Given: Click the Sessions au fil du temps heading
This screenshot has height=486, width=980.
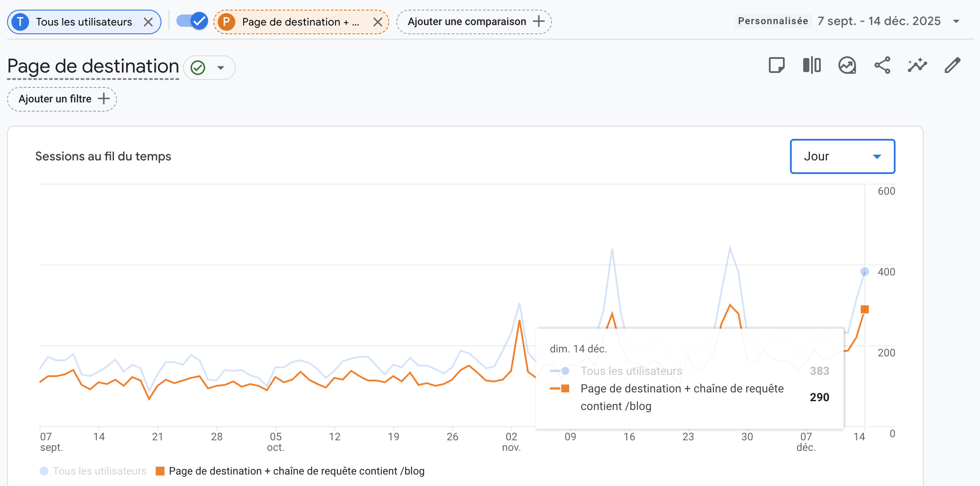Looking at the screenshot, I should point(103,156).
